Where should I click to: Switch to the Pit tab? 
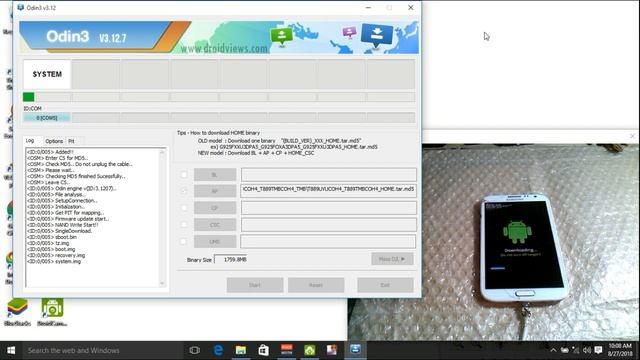(x=72, y=141)
